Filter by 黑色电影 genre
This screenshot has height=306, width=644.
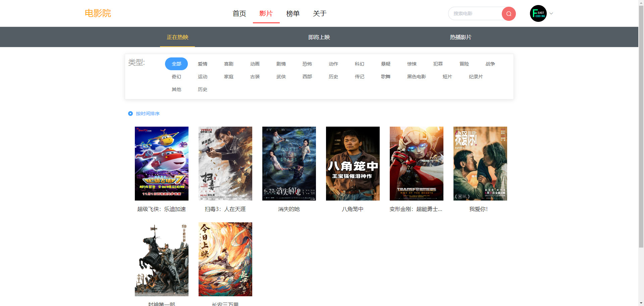coord(417,77)
